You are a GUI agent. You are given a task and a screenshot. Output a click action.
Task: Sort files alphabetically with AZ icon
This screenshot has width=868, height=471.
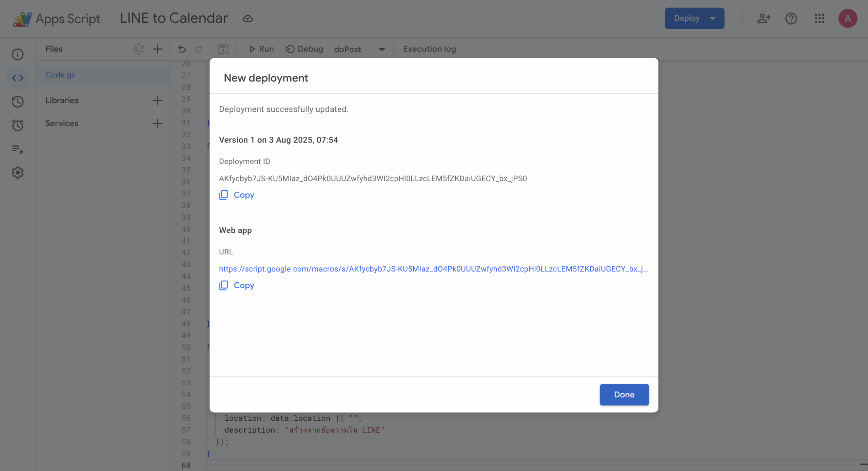[138, 49]
